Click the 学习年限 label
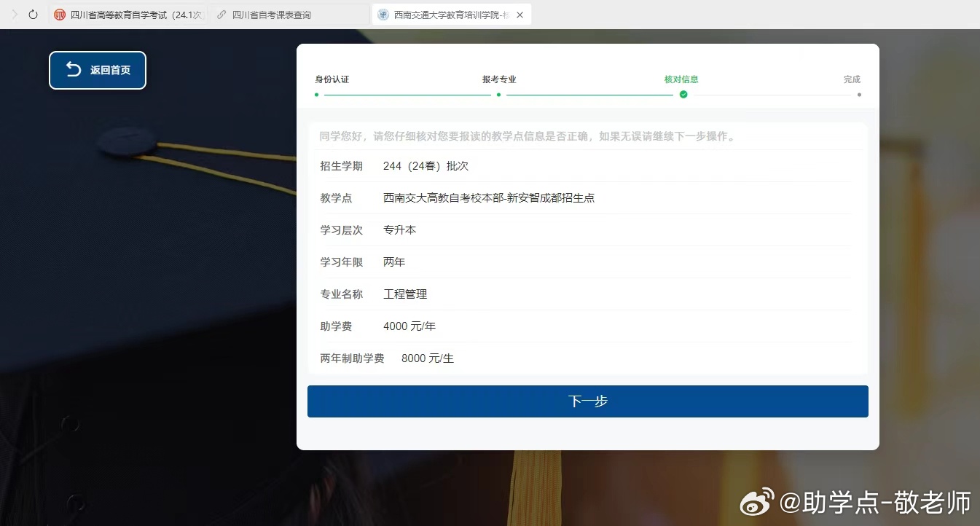This screenshot has width=980, height=526. pos(341,262)
